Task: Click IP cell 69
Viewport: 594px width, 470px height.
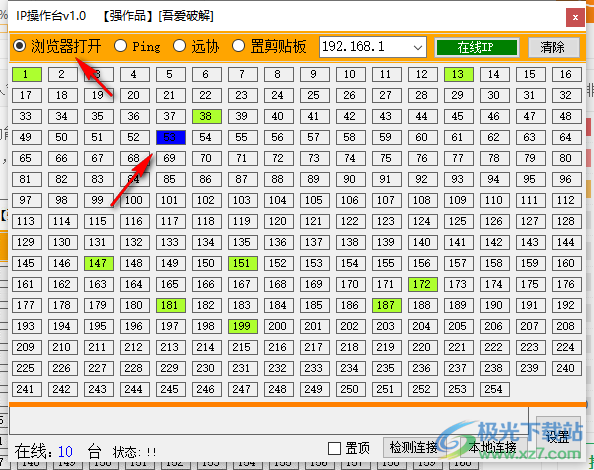Action: 170,158
